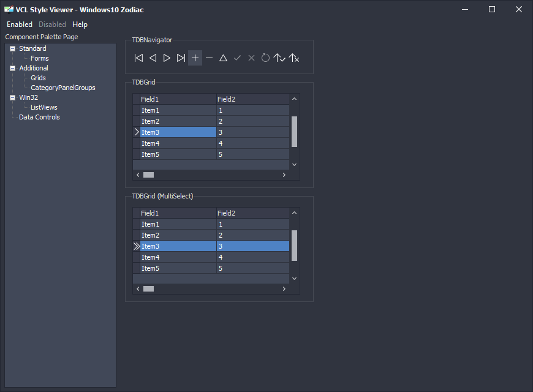Click Field1 header in MultiSelect grid
The height and width of the screenshot is (392, 533).
tap(178, 213)
